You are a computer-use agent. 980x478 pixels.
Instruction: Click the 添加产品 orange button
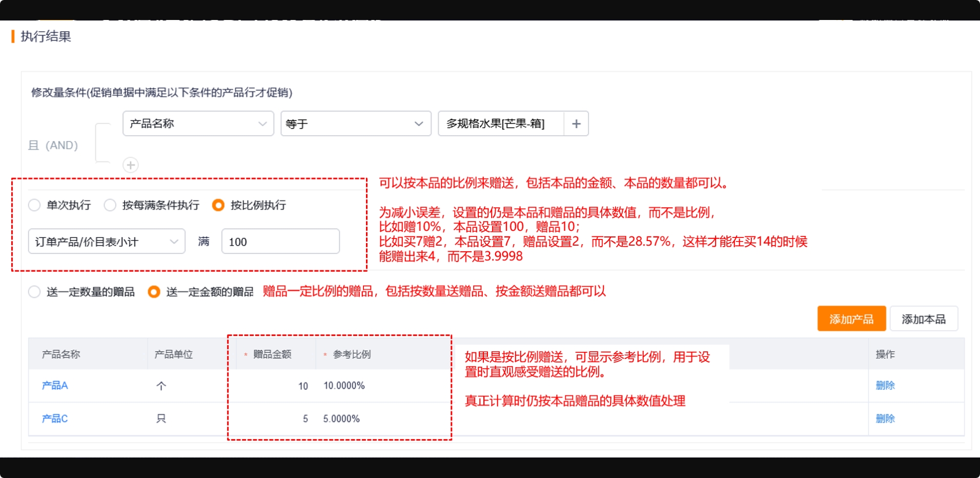tap(851, 319)
